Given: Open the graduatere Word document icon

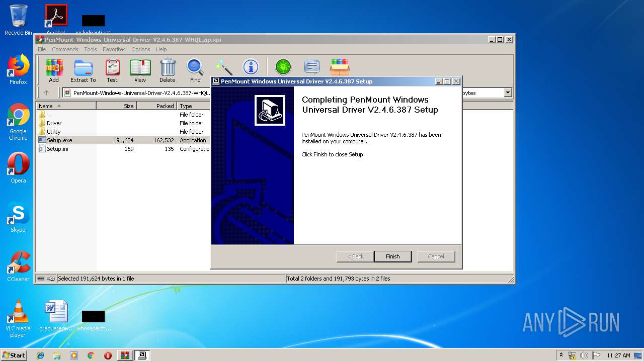Looking at the screenshot, I should pyautogui.click(x=56, y=316).
